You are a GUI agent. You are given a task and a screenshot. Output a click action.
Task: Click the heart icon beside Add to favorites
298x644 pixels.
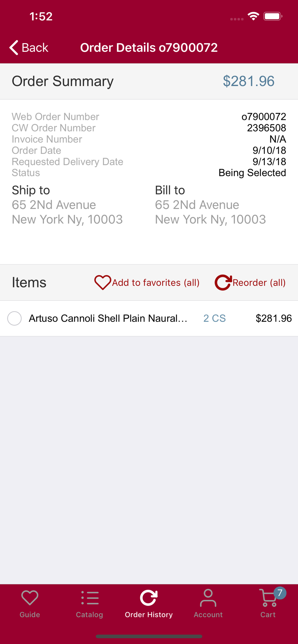click(x=103, y=282)
